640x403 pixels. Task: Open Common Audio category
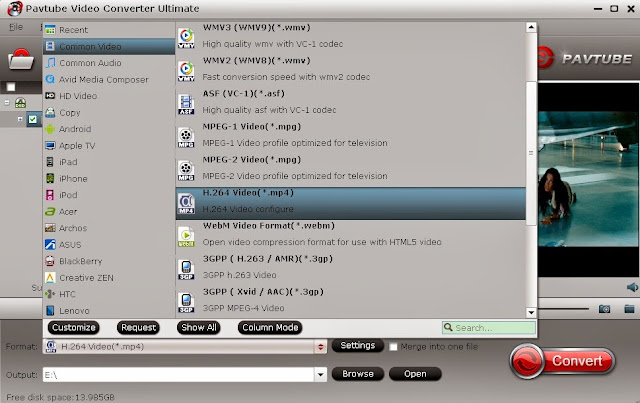(x=109, y=63)
